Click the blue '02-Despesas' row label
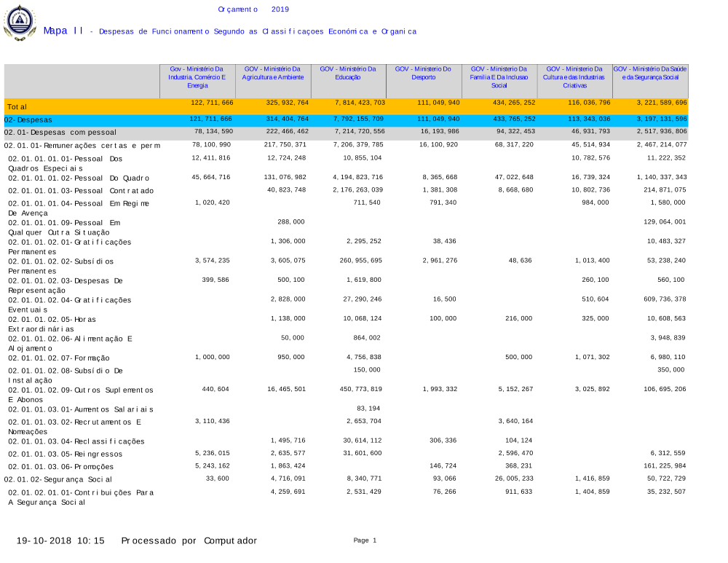The width and height of the screenshot is (728, 563). tap(28, 119)
